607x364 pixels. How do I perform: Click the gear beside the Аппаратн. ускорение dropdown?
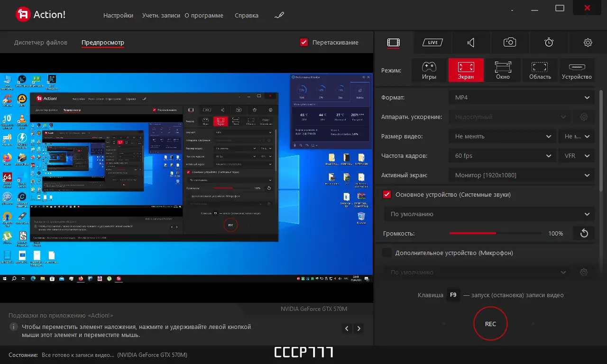point(584,117)
